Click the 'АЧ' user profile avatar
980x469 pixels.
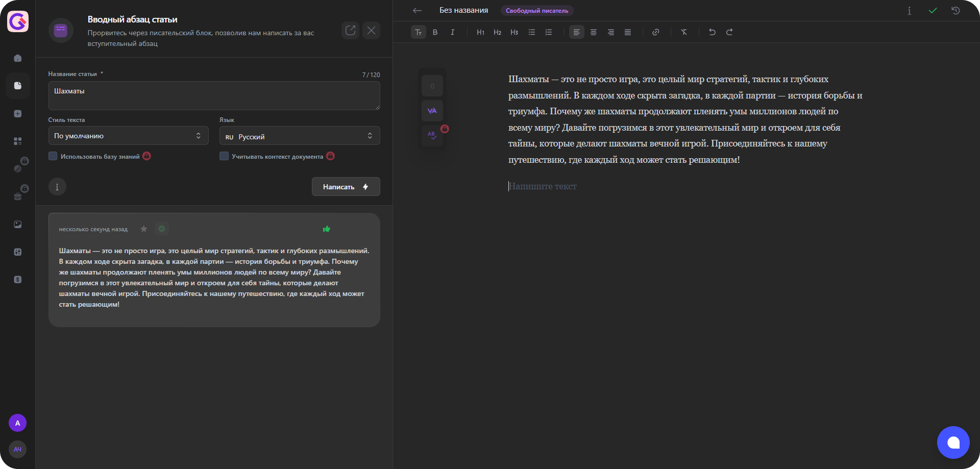click(x=18, y=449)
